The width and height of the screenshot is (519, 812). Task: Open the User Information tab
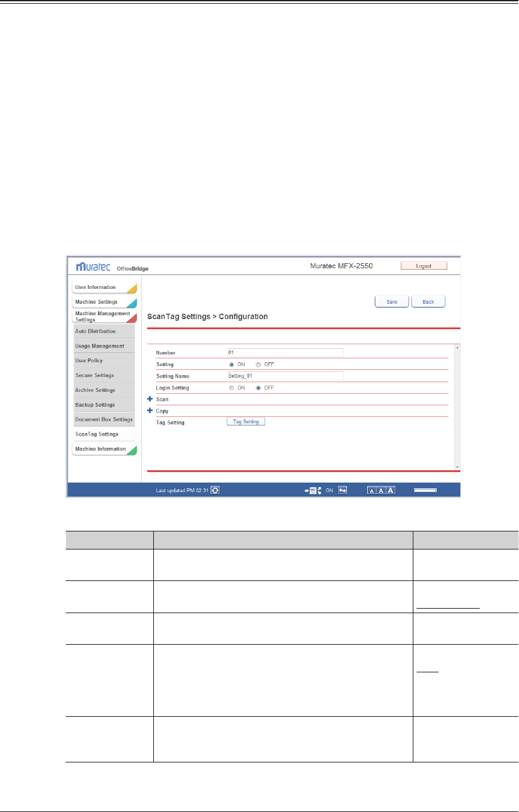[104, 288]
